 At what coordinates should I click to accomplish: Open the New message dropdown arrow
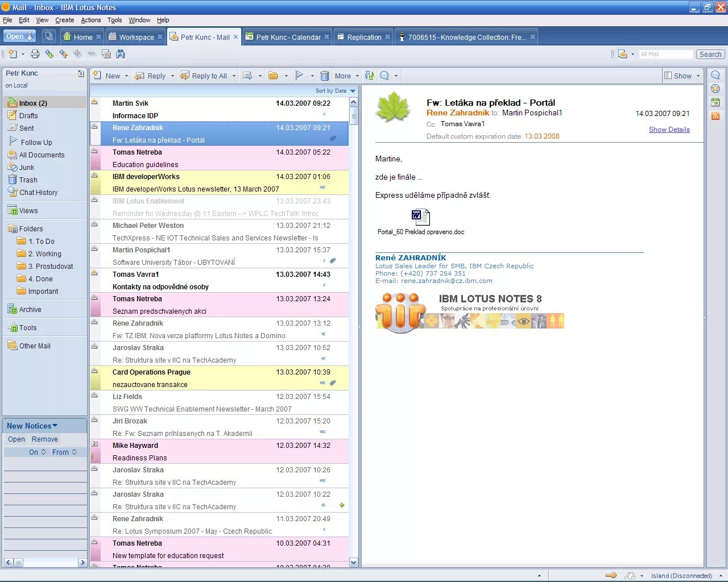click(x=127, y=76)
